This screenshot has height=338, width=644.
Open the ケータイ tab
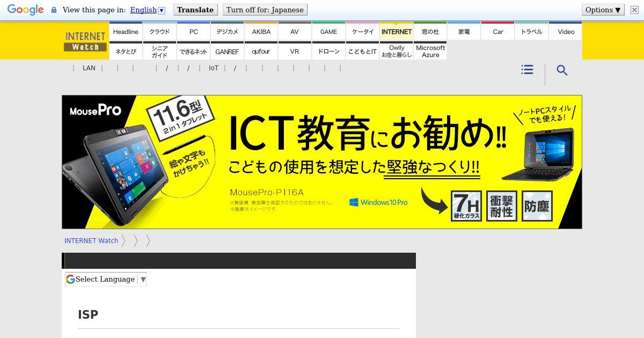(362, 31)
